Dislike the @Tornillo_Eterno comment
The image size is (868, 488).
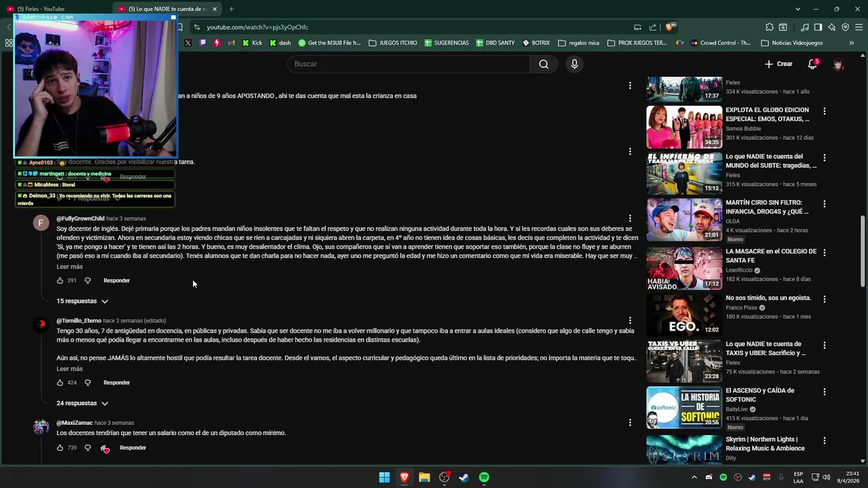tap(87, 383)
